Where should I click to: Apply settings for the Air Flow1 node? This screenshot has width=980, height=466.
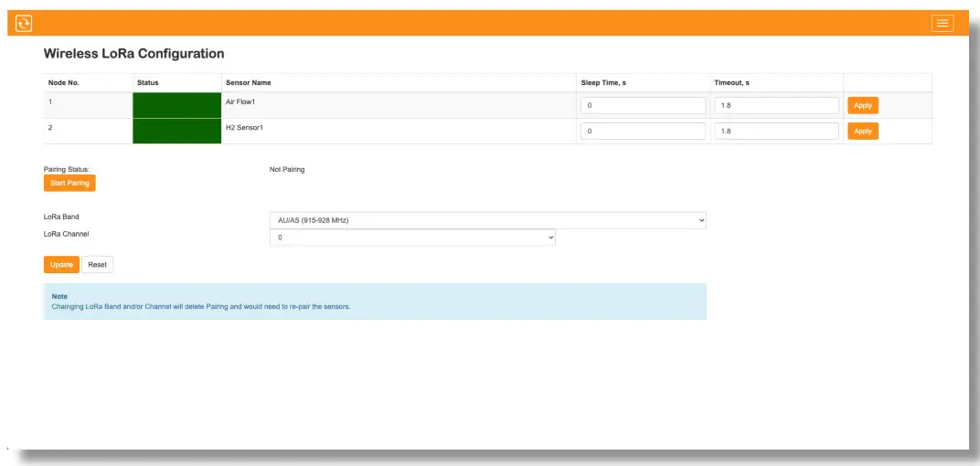(862, 106)
